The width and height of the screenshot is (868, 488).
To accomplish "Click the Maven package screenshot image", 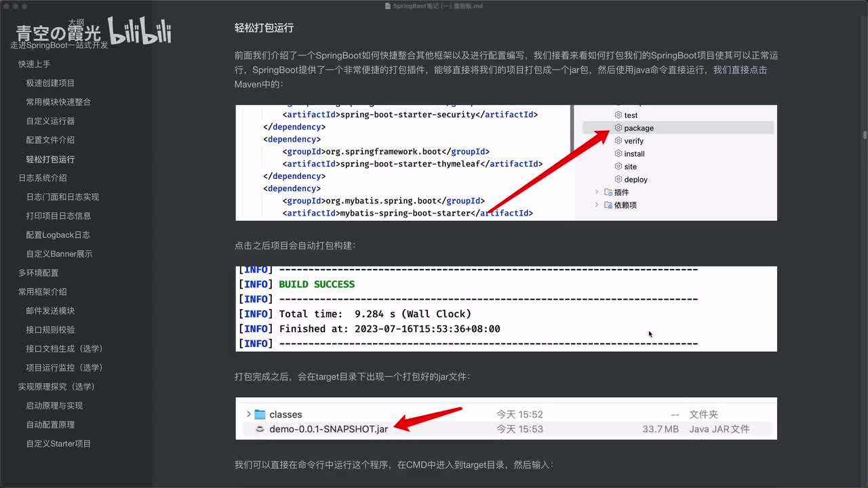I will [x=506, y=163].
